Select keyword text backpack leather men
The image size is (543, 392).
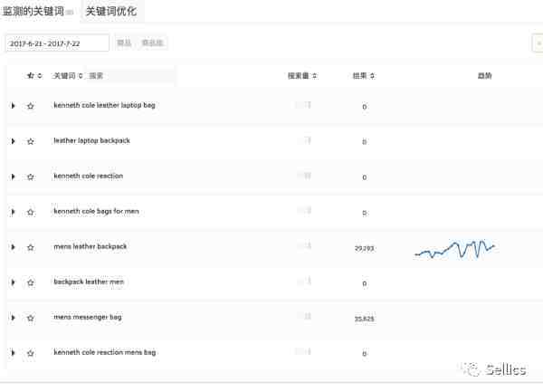[x=89, y=282]
